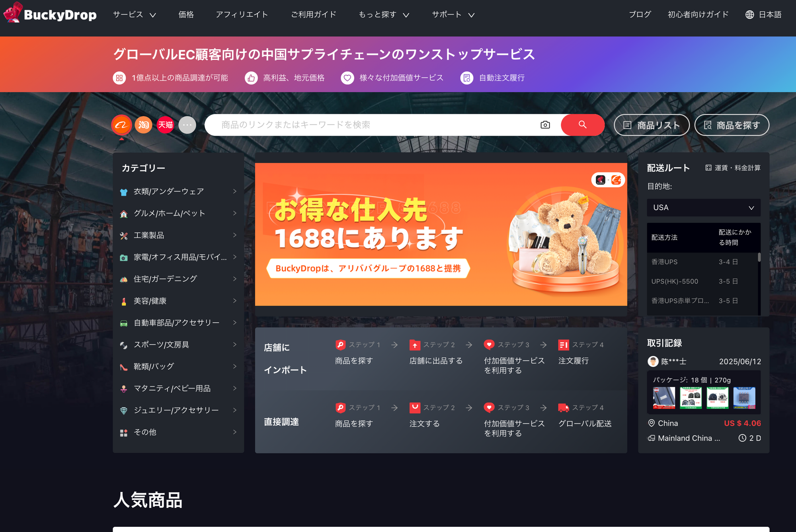Click the ジュエリー diamond icon
Viewport: 796px width, 532px height.
124,411
